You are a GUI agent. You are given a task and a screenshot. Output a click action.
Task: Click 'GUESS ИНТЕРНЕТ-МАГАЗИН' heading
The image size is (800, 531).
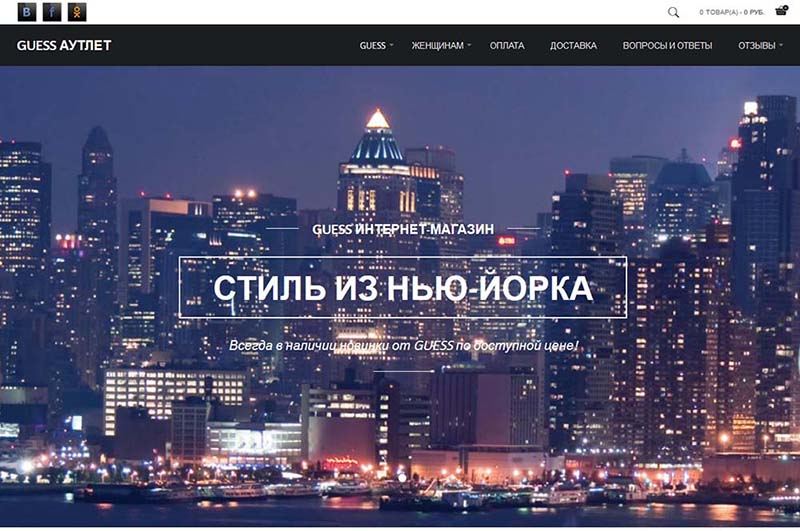(x=403, y=229)
